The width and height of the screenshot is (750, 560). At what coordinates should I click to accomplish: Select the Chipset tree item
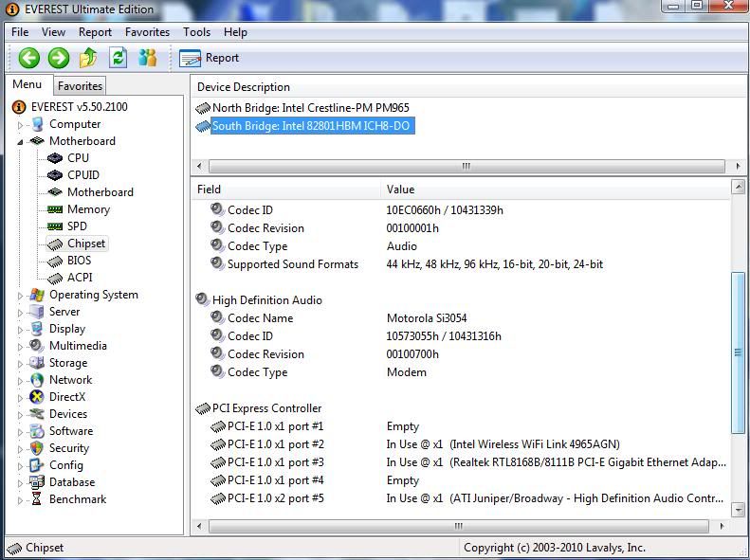tap(77, 244)
